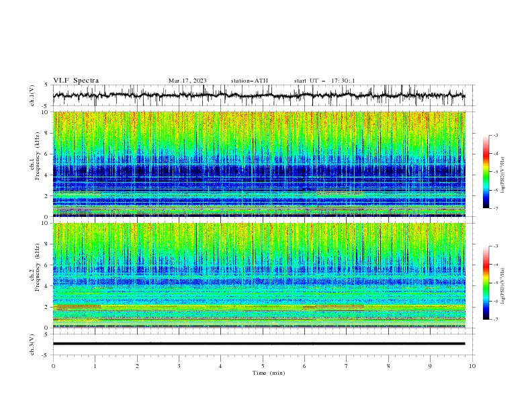Click the time axis tick label '5'
This screenshot has width=532, height=411.
tap(263, 366)
